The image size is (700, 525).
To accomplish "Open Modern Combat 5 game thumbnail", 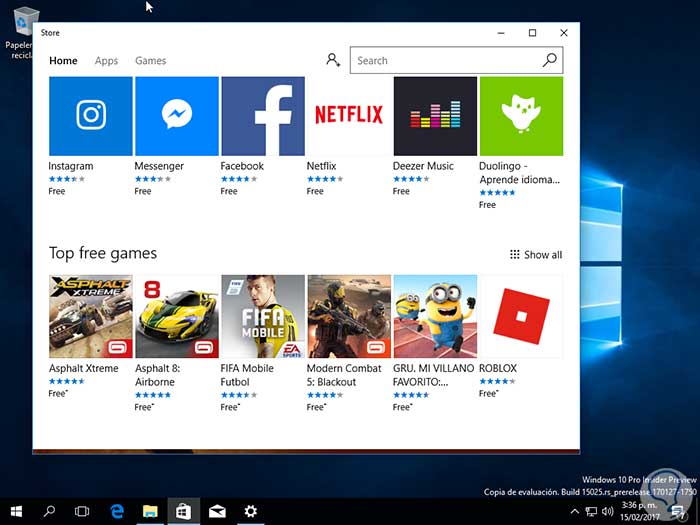I will [349, 317].
